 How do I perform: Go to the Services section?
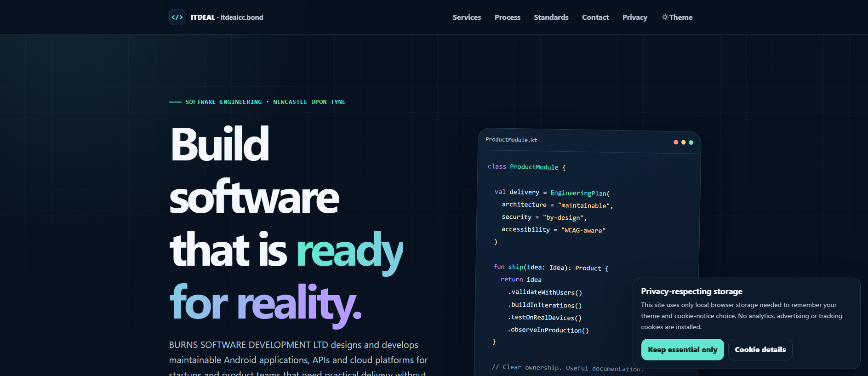(467, 17)
